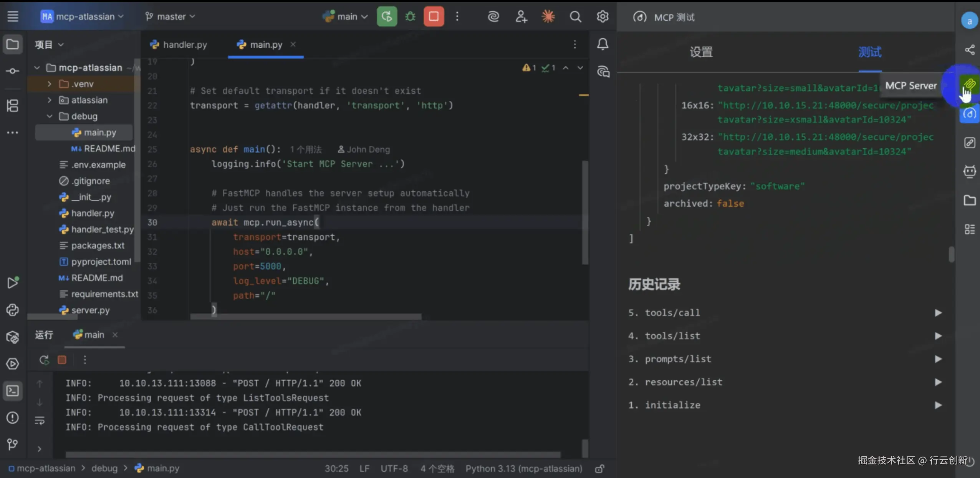Open the Notifications bell icon
Image resolution: width=980 pixels, height=478 pixels.
(x=603, y=44)
